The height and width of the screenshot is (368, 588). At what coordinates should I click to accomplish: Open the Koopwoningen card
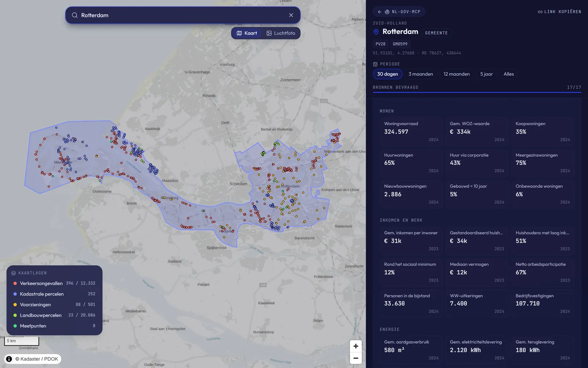543,131
